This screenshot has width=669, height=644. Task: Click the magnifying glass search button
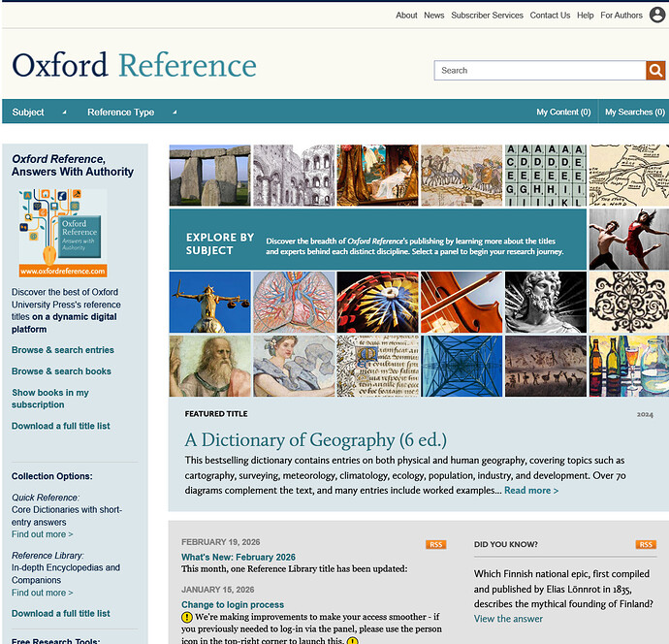[655, 70]
